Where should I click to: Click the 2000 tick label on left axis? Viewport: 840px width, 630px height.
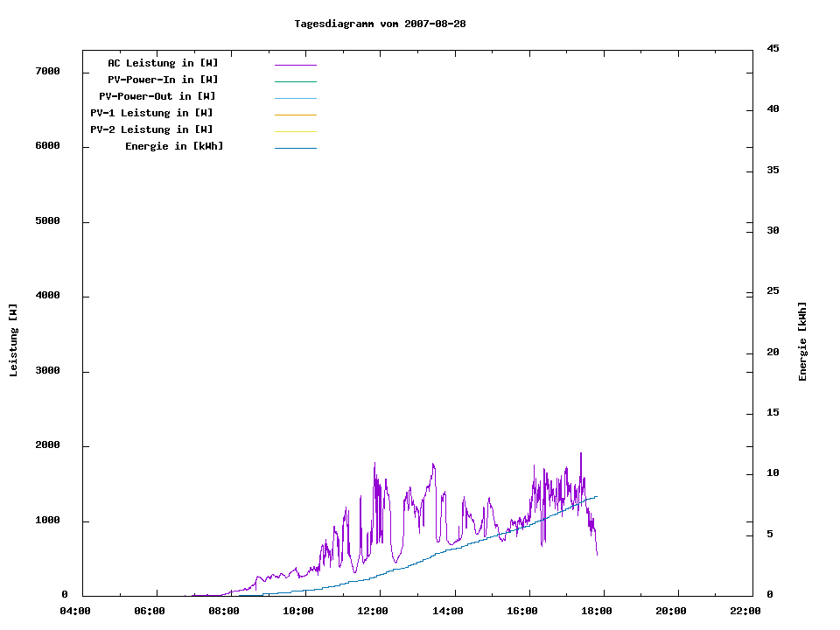[x=47, y=445]
